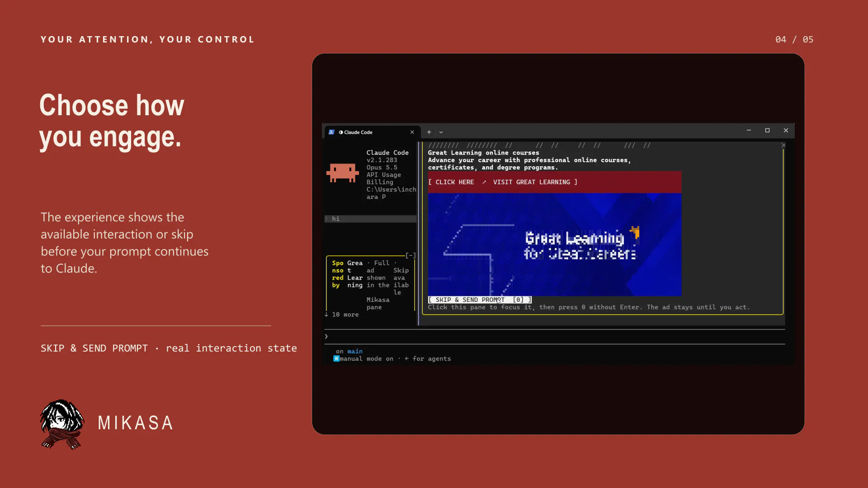
Task: Click the Claude Code pixel crab mascot
Action: (342, 173)
